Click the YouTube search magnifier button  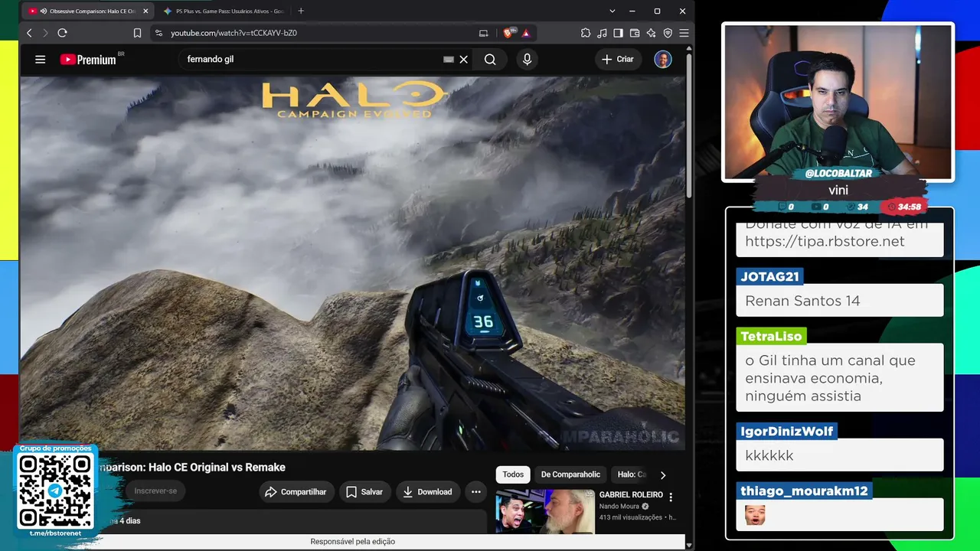[490, 59]
